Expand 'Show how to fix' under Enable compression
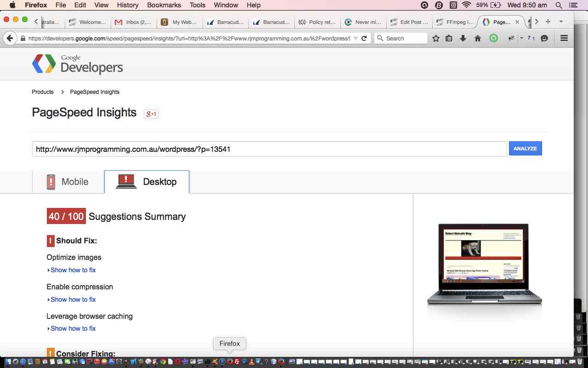The width and height of the screenshot is (588, 368). (73, 299)
